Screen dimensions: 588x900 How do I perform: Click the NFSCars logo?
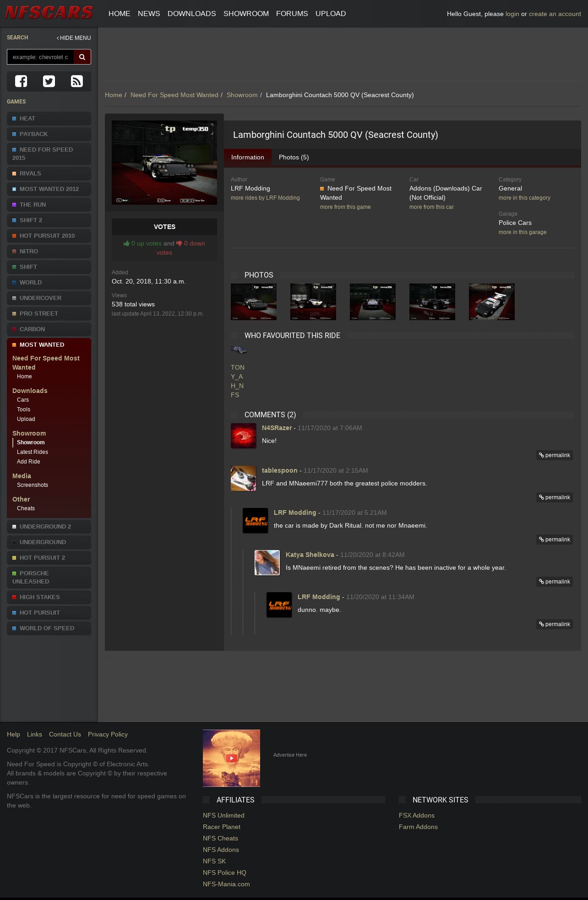pyautogui.click(x=49, y=13)
